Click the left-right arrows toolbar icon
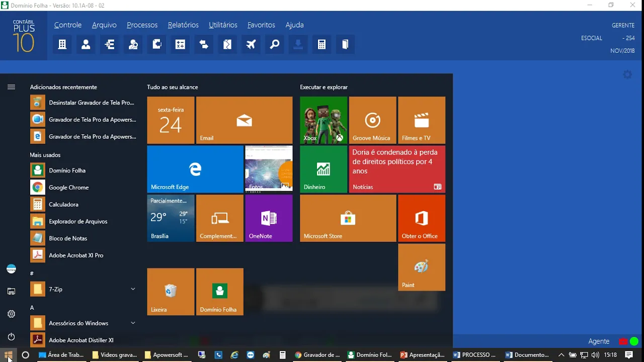 [x=204, y=45]
